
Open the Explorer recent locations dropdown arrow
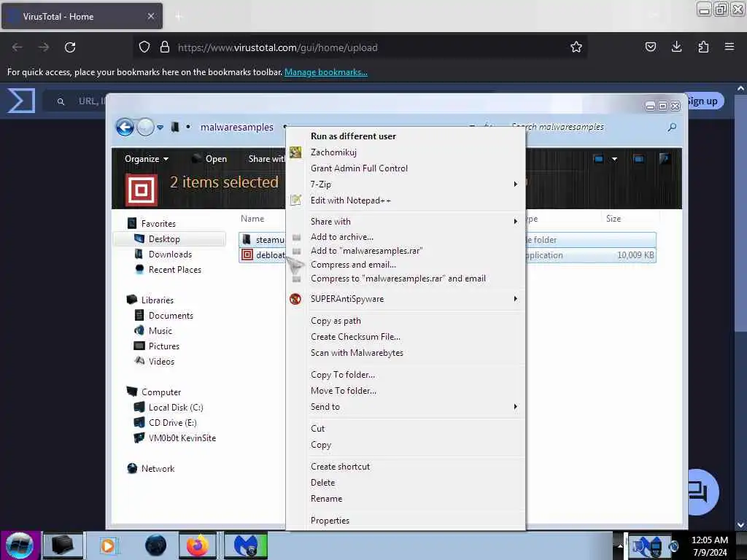(160, 128)
